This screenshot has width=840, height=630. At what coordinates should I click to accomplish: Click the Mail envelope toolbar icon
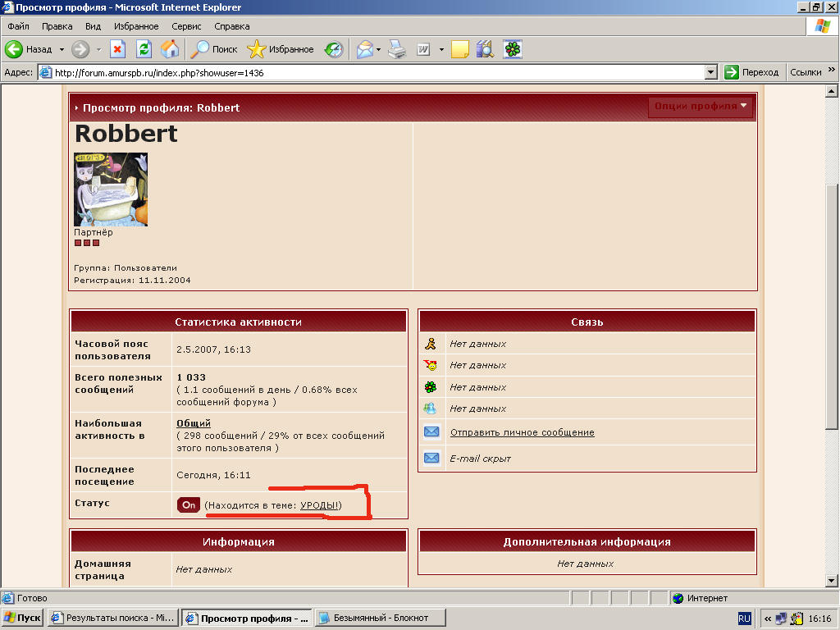[364, 49]
